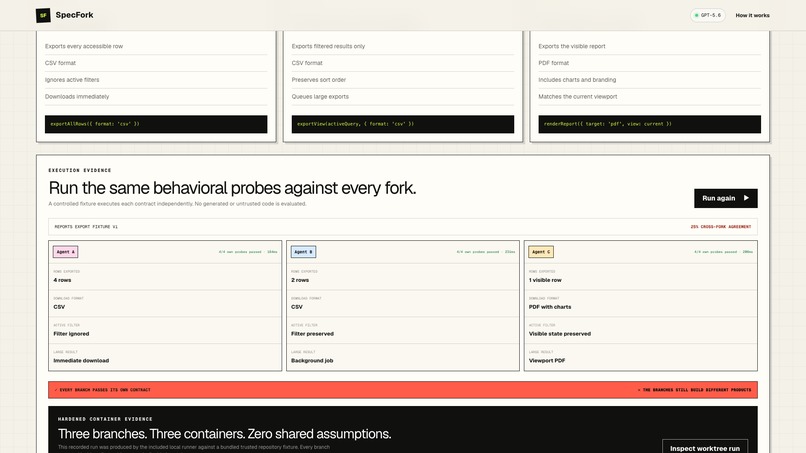Click Agent A probes passed status
806x453 pixels.
tap(248, 252)
